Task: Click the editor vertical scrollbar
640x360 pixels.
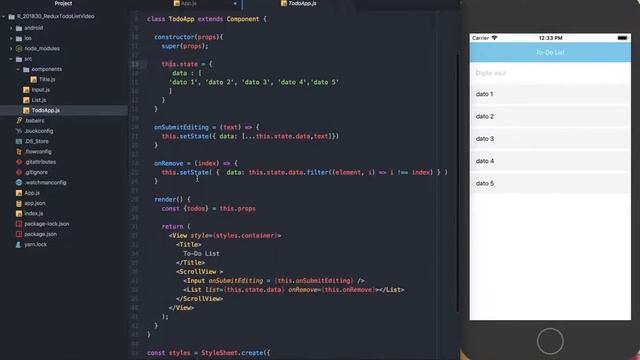Action: click(x=458, y=182)
